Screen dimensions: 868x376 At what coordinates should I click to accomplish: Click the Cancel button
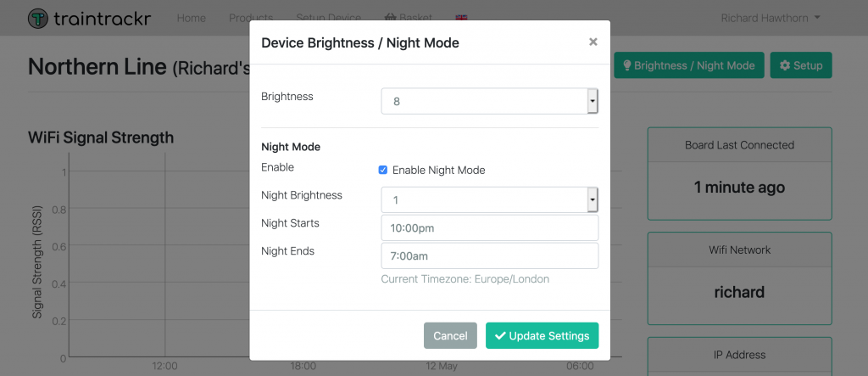coord(450,335)
